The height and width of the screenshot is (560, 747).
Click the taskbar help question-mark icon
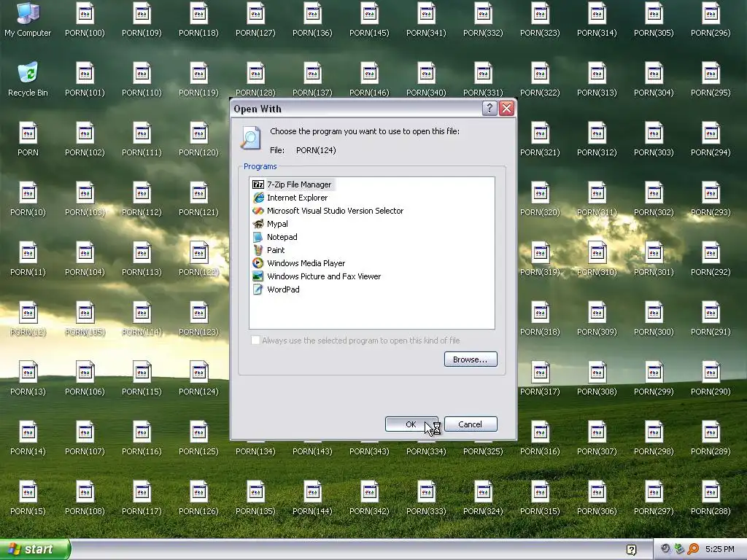tap(631, 550)
